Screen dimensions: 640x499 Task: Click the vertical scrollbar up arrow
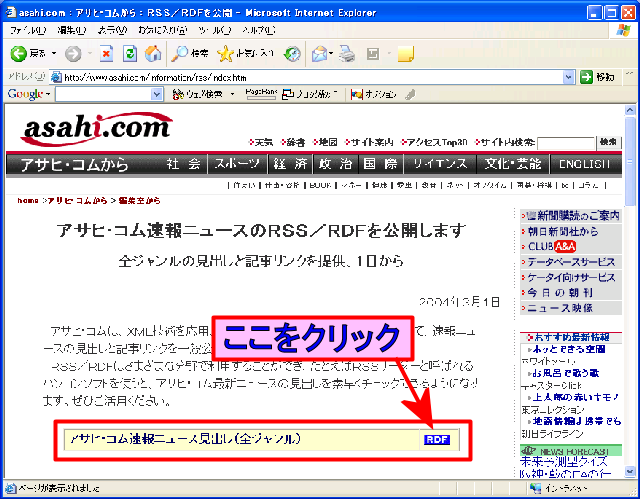click(630, 110)
